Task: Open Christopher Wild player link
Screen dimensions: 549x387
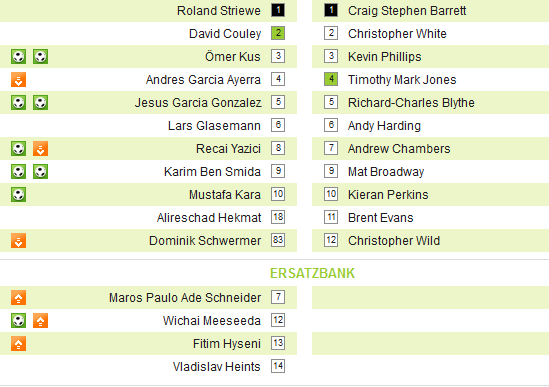Action: 394,241
